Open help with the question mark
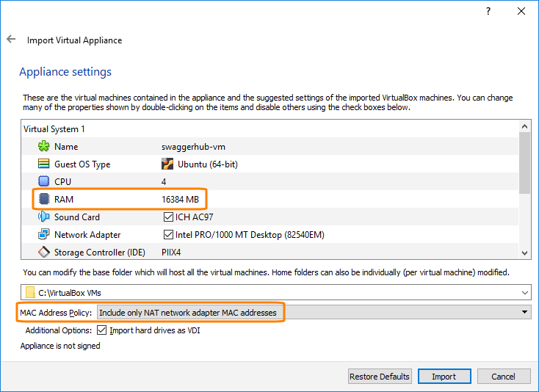The height and width of the screenshot is (392, 539). 488,11
